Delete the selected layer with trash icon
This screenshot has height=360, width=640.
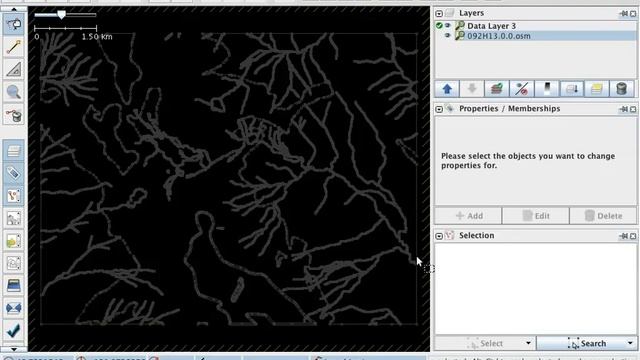(622, 89)
